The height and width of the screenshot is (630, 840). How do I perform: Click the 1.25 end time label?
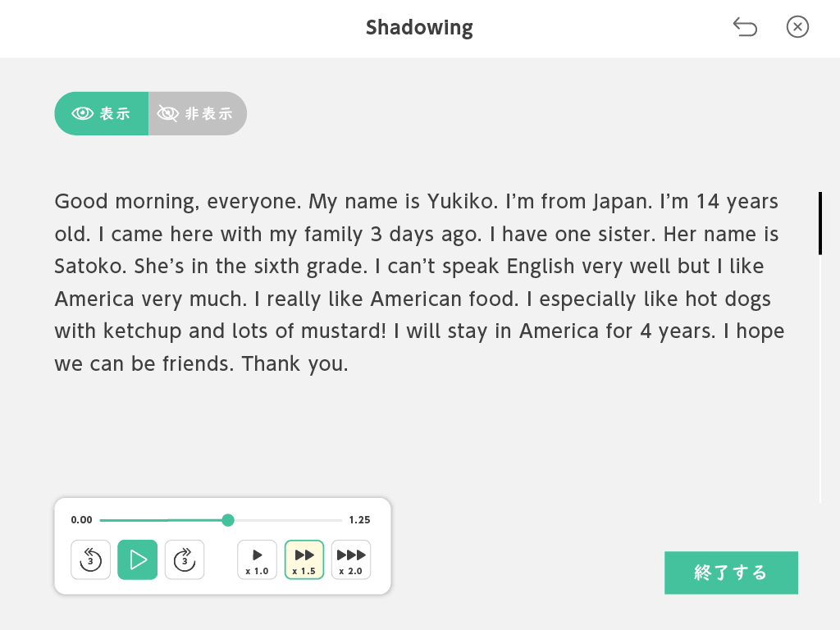[359, 520]
